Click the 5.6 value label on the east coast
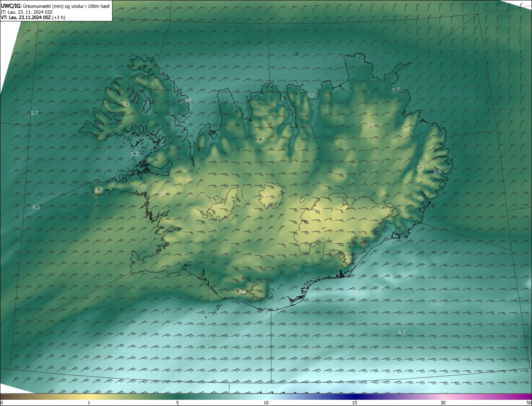Image resolution: width=532 pixels, height=406 pixels. tap(437, 172)
